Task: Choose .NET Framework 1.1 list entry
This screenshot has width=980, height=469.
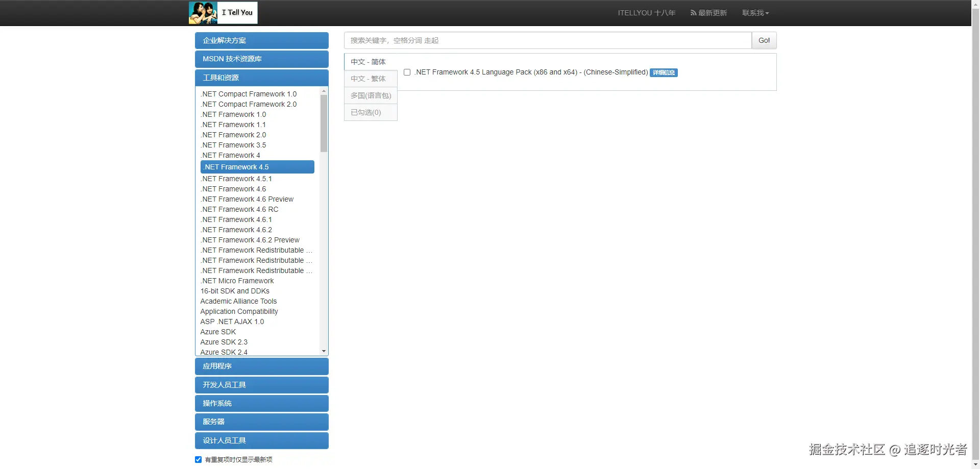Action: tap(233, 125)
